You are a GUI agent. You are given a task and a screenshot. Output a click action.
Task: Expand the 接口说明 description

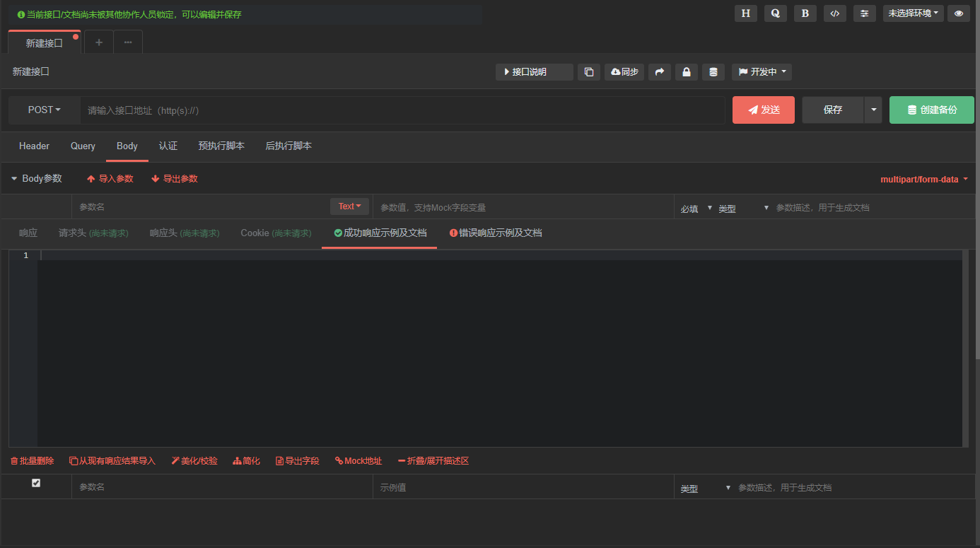point(534,72)
